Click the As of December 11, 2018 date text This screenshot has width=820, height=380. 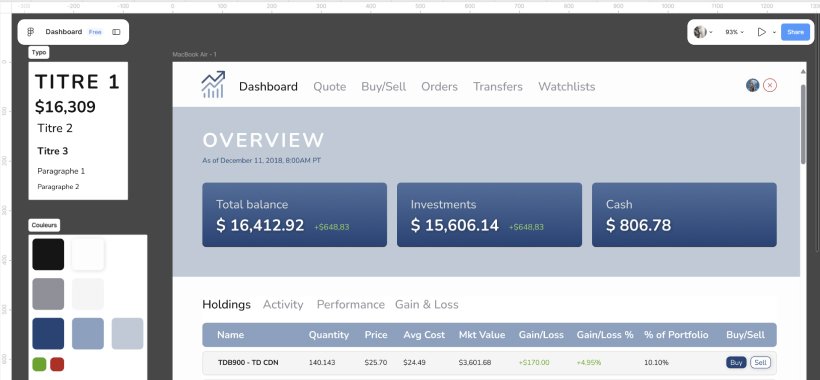[261, 161]
